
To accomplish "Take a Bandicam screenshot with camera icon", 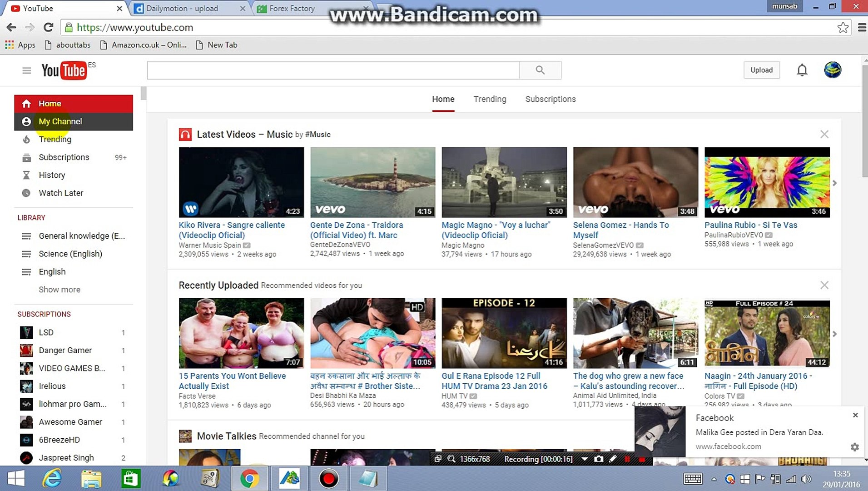I will click(x=599, y=459).
